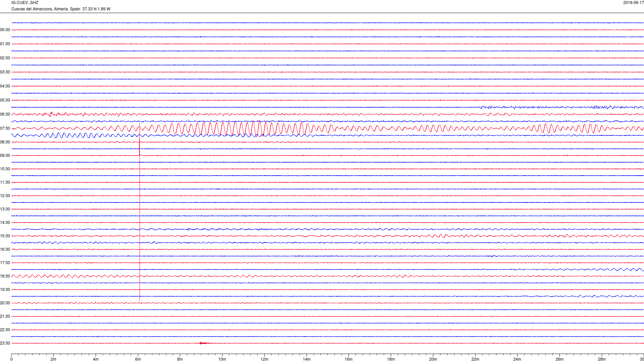Select the 07:30 time row label
The image size is (644, 362).
coord(5,128)
